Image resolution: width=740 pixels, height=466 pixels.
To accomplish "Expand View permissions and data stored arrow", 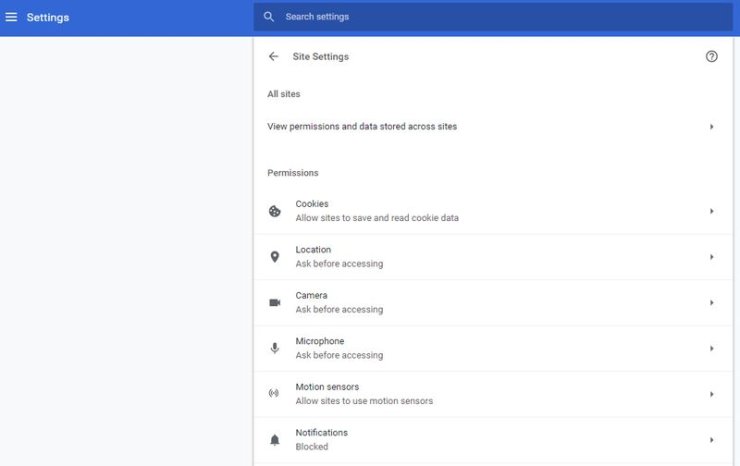I will click(x=711, y=127).
